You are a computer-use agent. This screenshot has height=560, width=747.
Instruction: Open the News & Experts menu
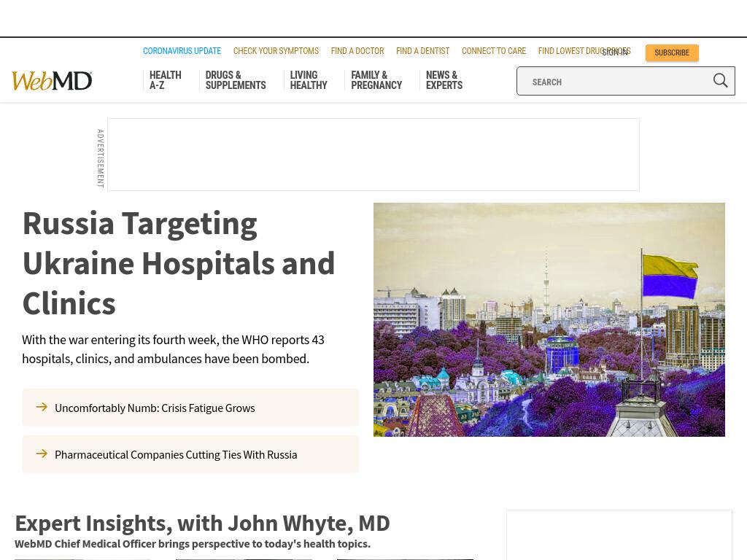(x=444, y=80)
